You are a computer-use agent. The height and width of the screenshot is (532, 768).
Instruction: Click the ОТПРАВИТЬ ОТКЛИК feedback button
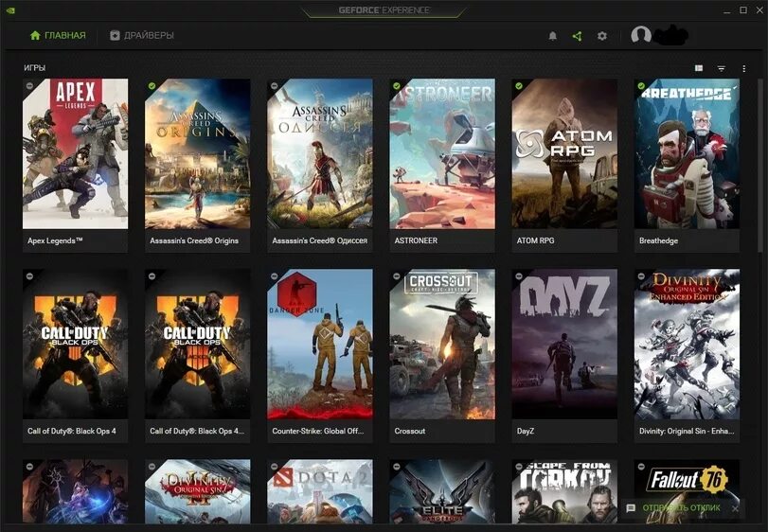pos(681,508)
